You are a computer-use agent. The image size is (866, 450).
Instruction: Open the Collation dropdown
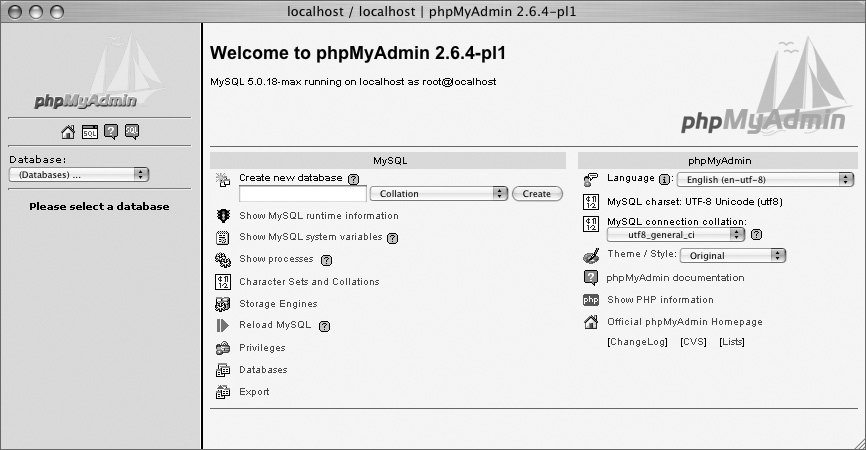[x=439, y=193]
